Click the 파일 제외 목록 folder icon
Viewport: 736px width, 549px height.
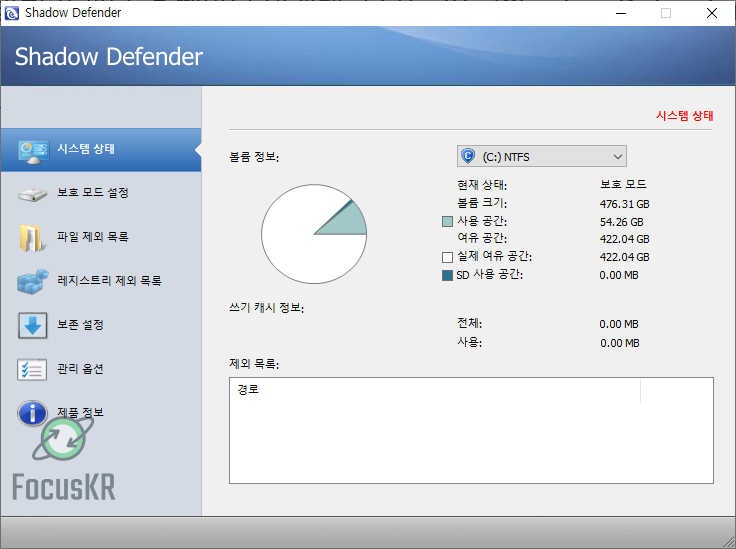(x=32, y=237)
